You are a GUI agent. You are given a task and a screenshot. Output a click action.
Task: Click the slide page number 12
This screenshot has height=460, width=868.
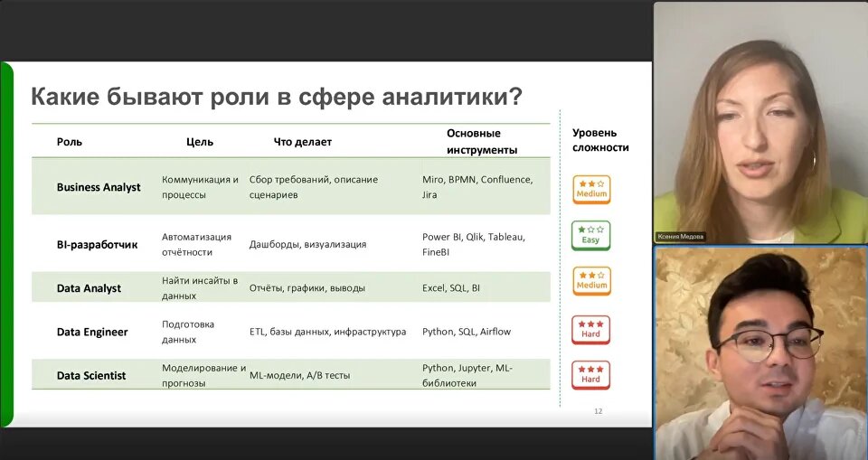coord(598,411)
